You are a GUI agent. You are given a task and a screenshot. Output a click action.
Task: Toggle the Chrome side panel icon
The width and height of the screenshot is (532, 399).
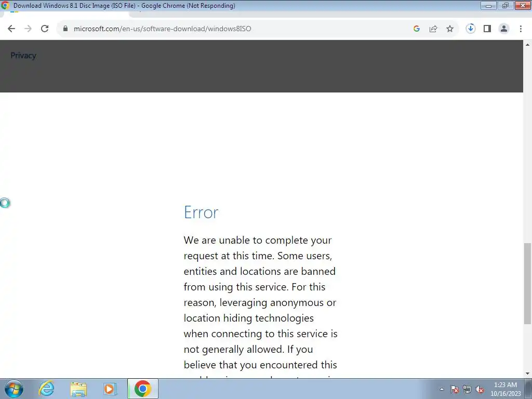[x=487, y=29]
